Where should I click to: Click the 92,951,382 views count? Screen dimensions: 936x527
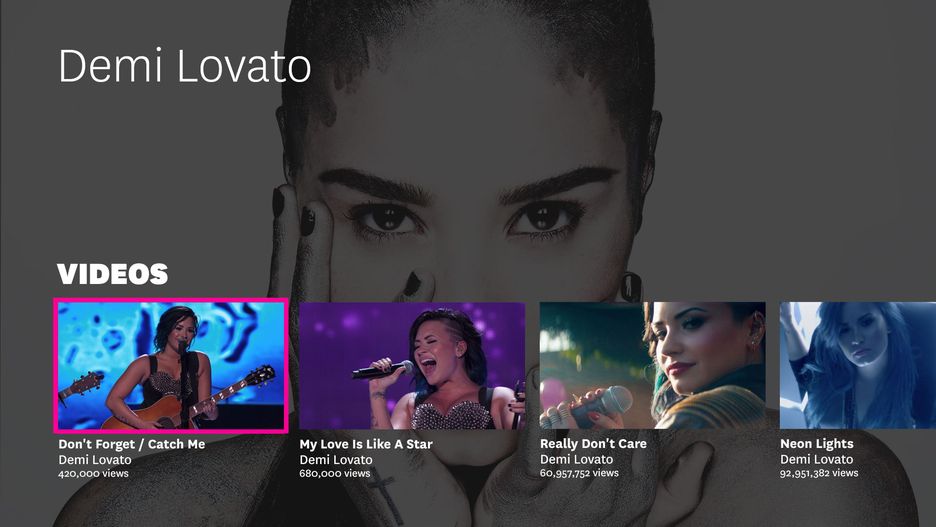[819, 473]
